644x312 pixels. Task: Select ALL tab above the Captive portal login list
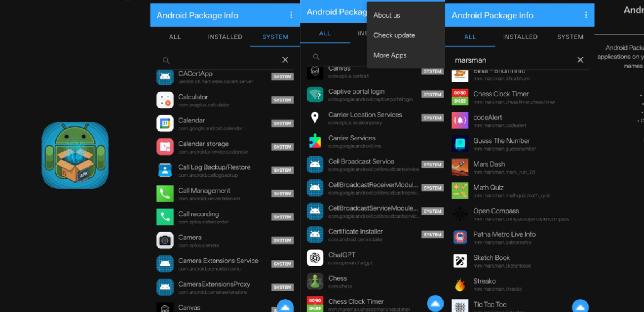click(325, 34)
